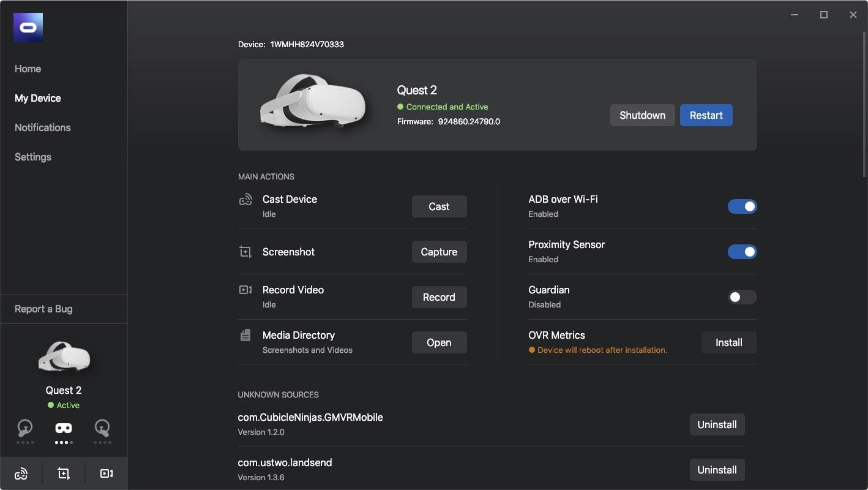Click the Active status label under Quest 2 in the sidebar
The height and width of the screenshot is (490, 868).
coord(68,405)
